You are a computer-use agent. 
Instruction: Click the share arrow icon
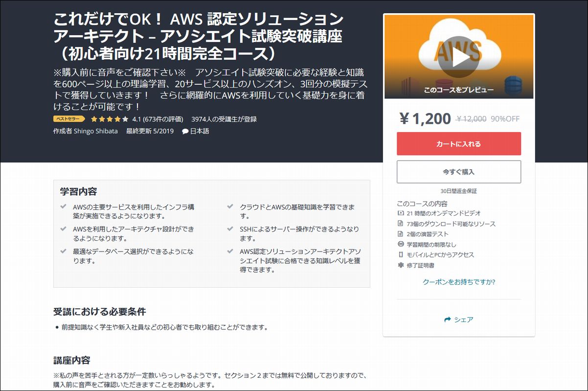coord(447,320)
